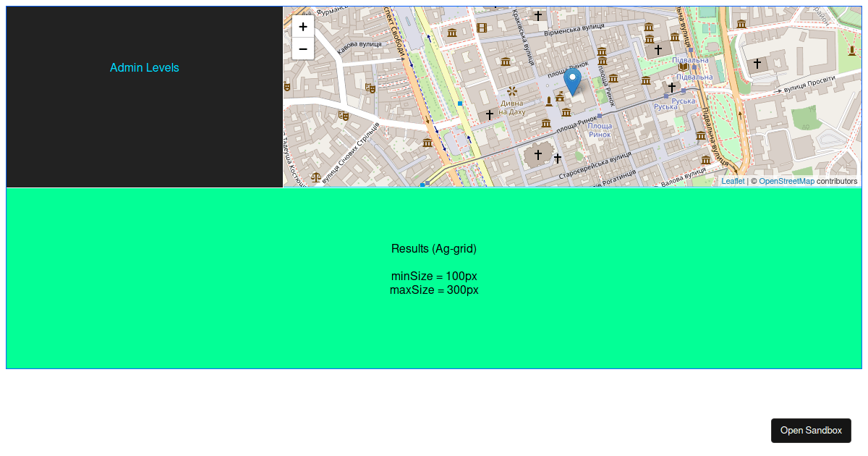Screen dimensions: 868x456
Task: Click the book icon labeled Підвальна
Action: 683,67
